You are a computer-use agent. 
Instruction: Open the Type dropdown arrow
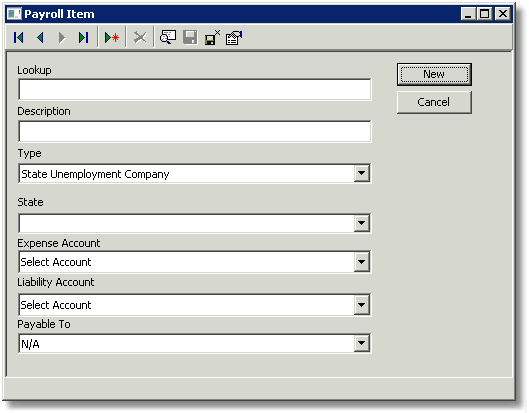tap(362, 173)
